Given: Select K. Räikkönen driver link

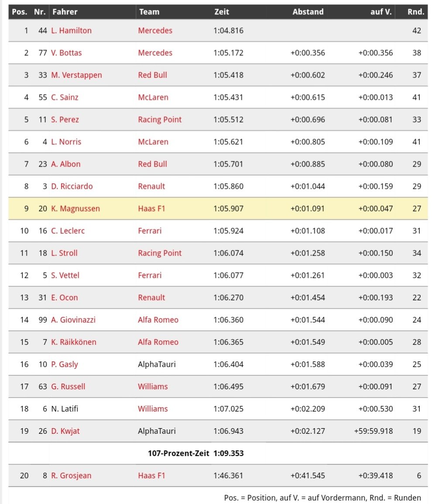Looking at the screenshot, I should [74, 342].
